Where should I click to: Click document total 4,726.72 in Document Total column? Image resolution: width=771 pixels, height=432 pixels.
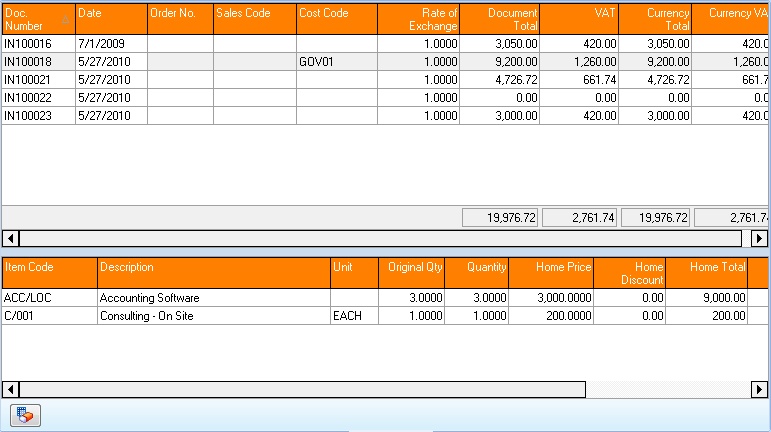coord(516,80)
